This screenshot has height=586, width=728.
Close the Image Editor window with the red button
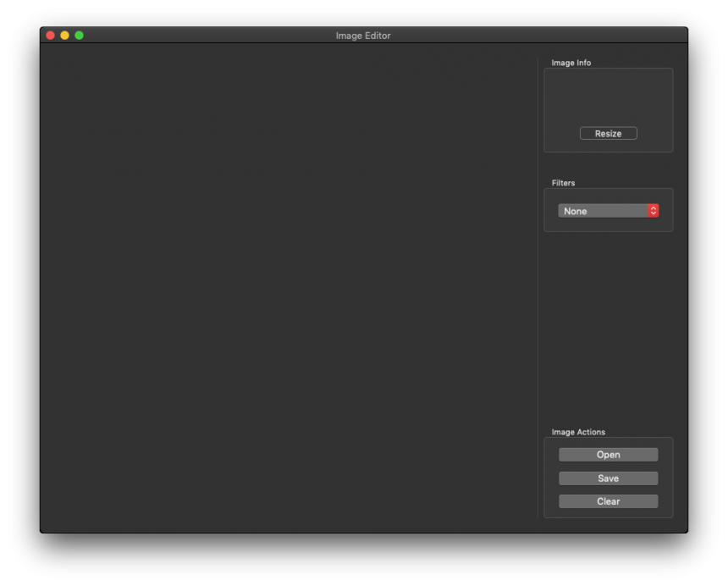coord(50,36)
